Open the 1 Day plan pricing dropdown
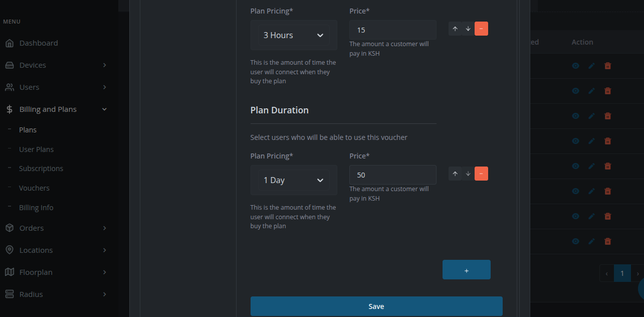Screen dimensions: 644x317 294,180
